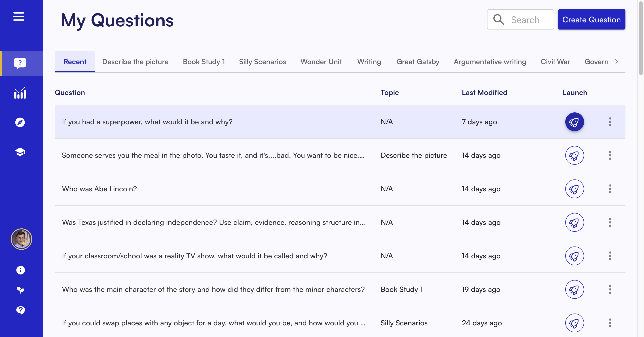Open the three-dot menu for the Texas independence question
Screen dimensions: 644x337
pyautogui.click(x=610, y=222)
